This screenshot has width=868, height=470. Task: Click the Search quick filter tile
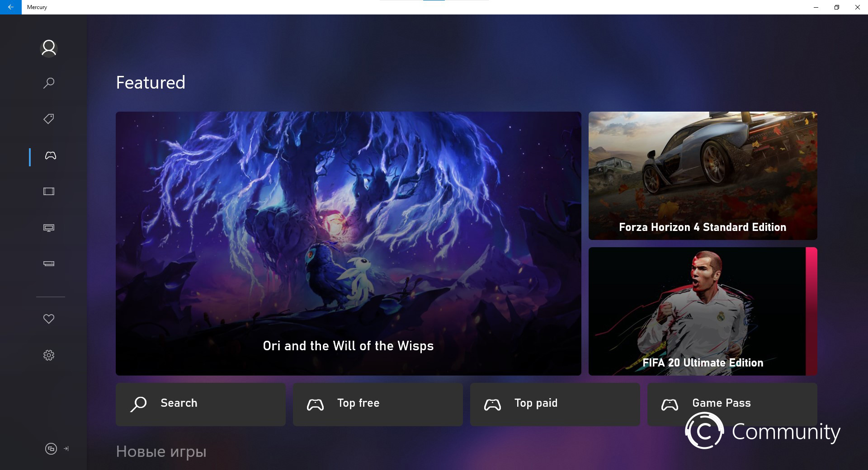click(200, 404)
